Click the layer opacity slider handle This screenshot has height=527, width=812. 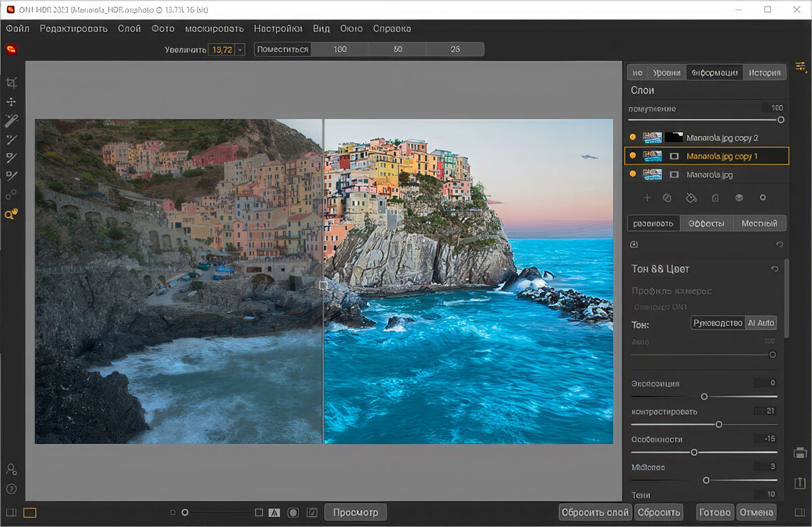781,119
